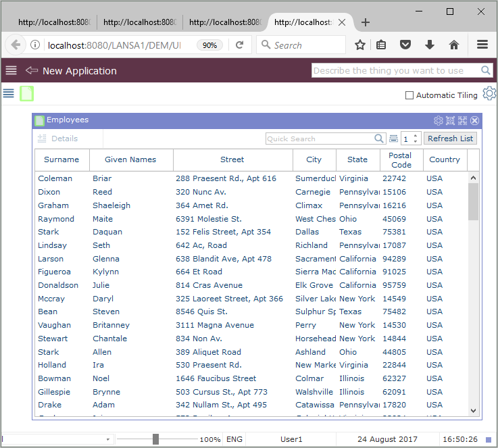Open the settings gear next to Automatic Tiling

pyautogui.click(x=489, y=94)
